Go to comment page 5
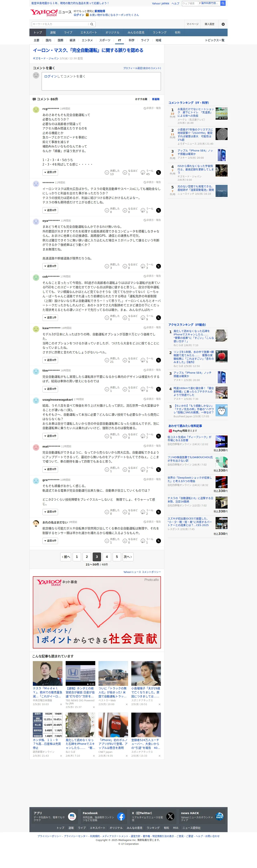Screen dimensions: 257x868 (x=117, y=557)
